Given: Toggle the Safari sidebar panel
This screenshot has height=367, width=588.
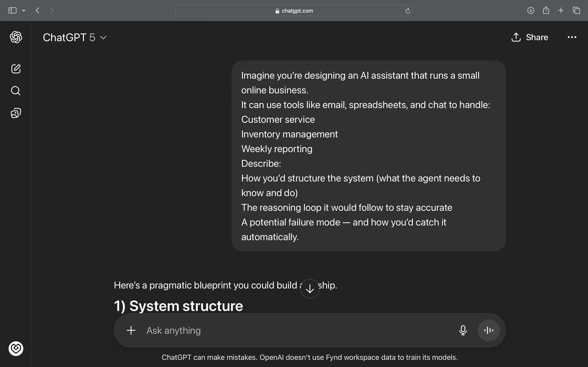Looking at the screenshot, I should click(x=12, y=10).
